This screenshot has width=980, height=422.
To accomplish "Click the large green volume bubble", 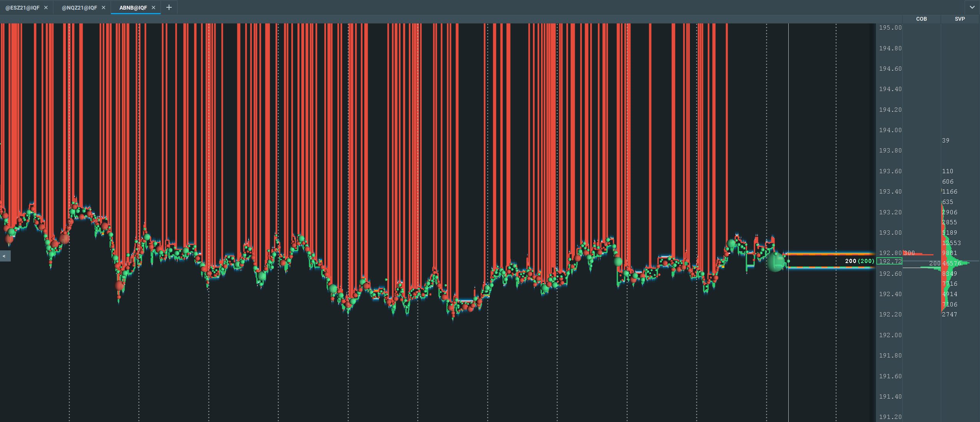I will tap(775, 262).
